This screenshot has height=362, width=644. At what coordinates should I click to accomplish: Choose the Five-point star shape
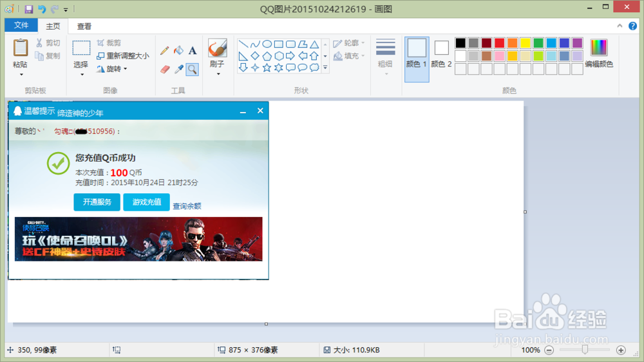[x=267, y=68]
